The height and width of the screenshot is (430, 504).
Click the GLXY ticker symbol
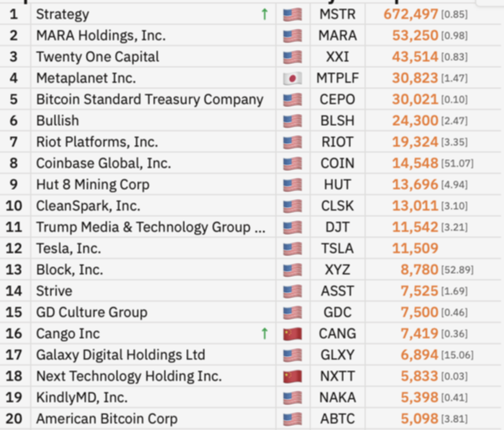coord(337,355)
